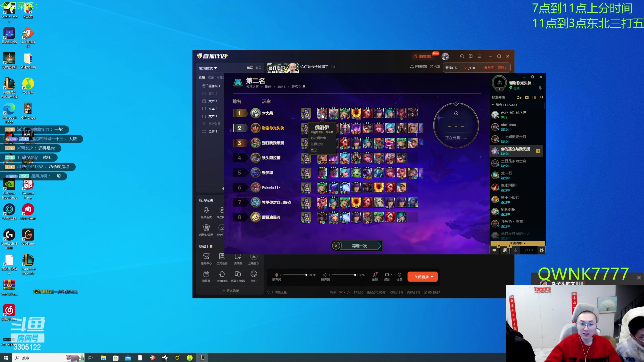
Task: Click the customer service headset icon
Action: [462, 56]
